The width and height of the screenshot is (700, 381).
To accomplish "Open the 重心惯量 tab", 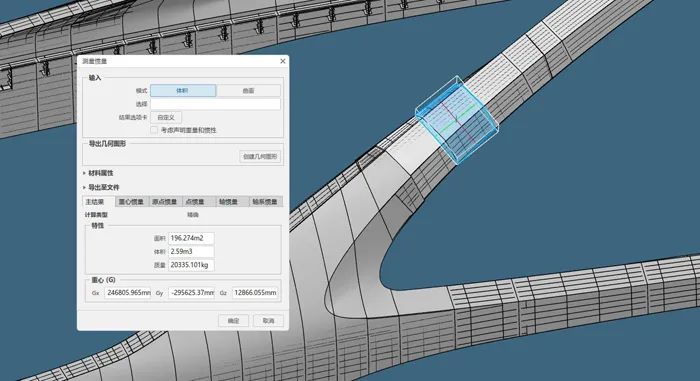I will [x=131, y=202].
